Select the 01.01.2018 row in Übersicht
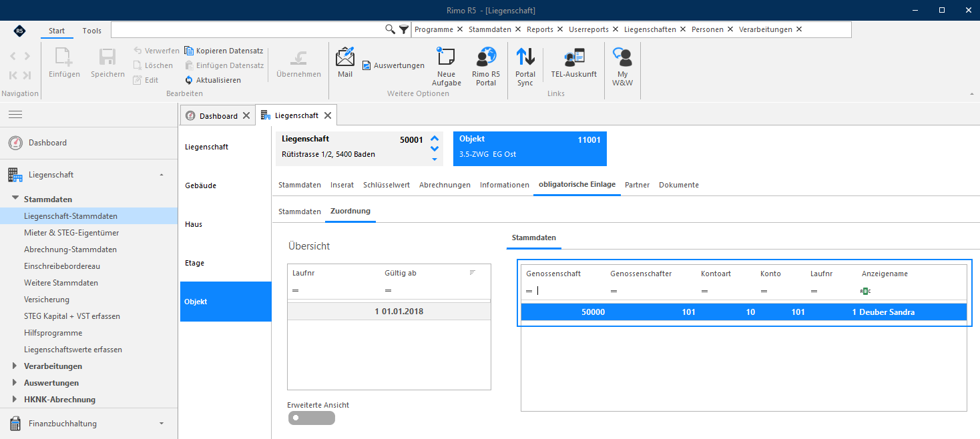Image resolution: width=980 pixels, height=439 pixels. tap(389, 312)
